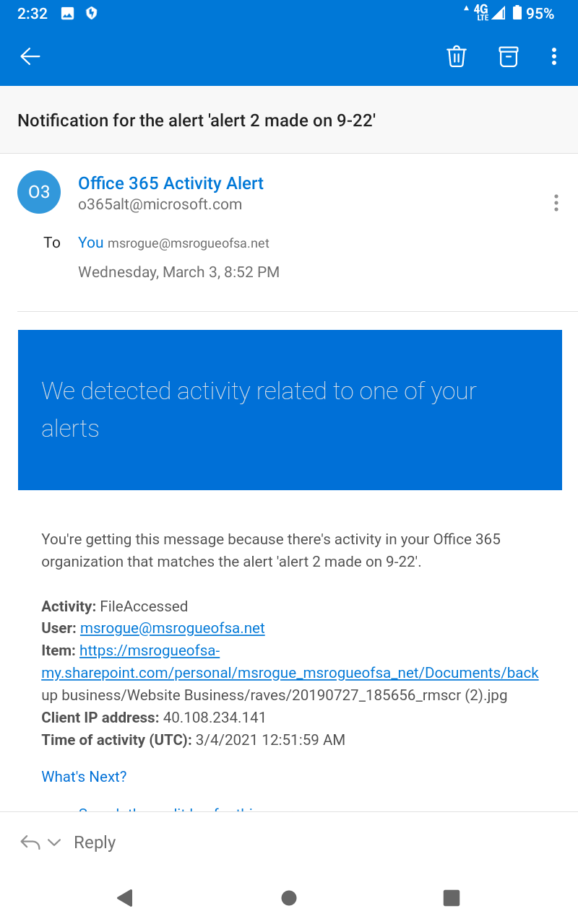Tap the 'You' recipient name
This screenshot has height=924, width=578.
pos(91,243)
